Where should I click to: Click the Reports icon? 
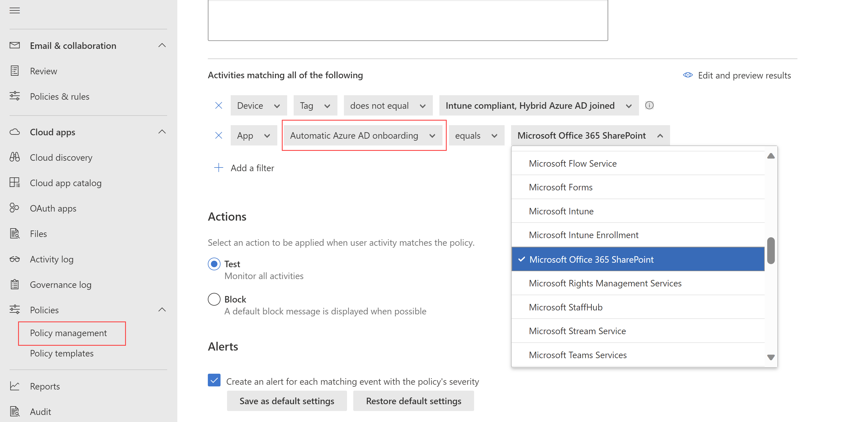coord(15,386)
